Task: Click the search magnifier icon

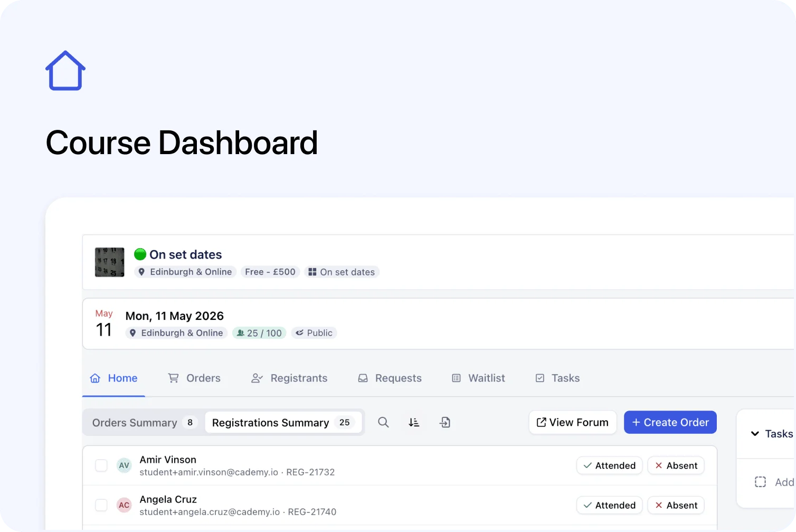Action: pos(384,422)
